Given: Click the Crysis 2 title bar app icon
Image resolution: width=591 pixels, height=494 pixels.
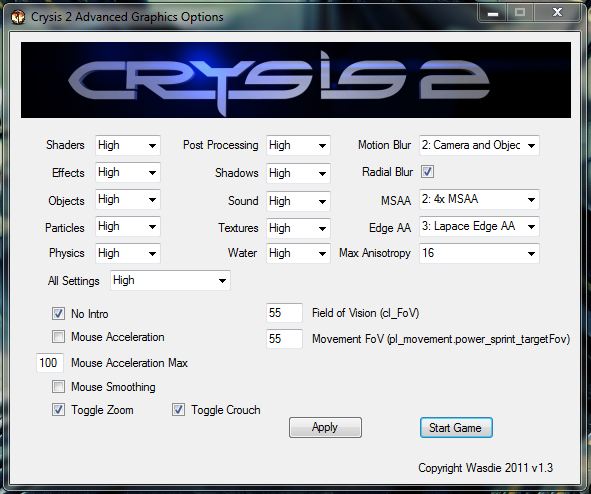Looking at the screenshot, I should point(18,17).
